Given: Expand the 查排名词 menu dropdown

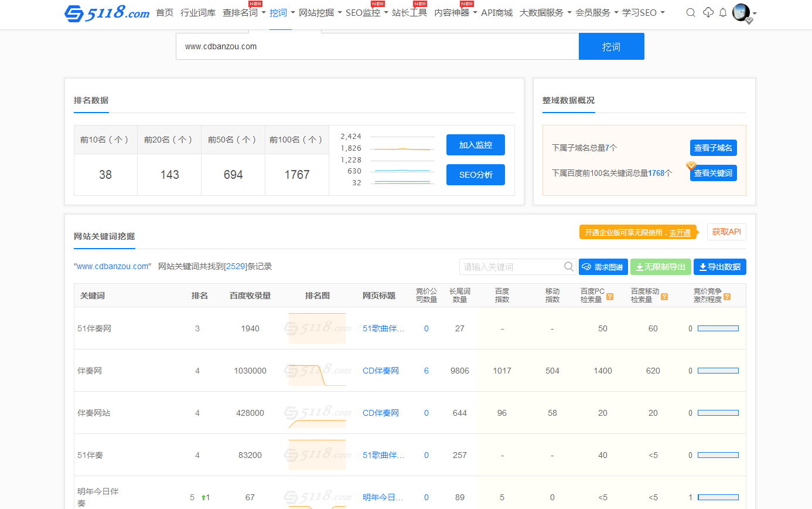Looking at the screenshot, I should click(x=264, y=12).
